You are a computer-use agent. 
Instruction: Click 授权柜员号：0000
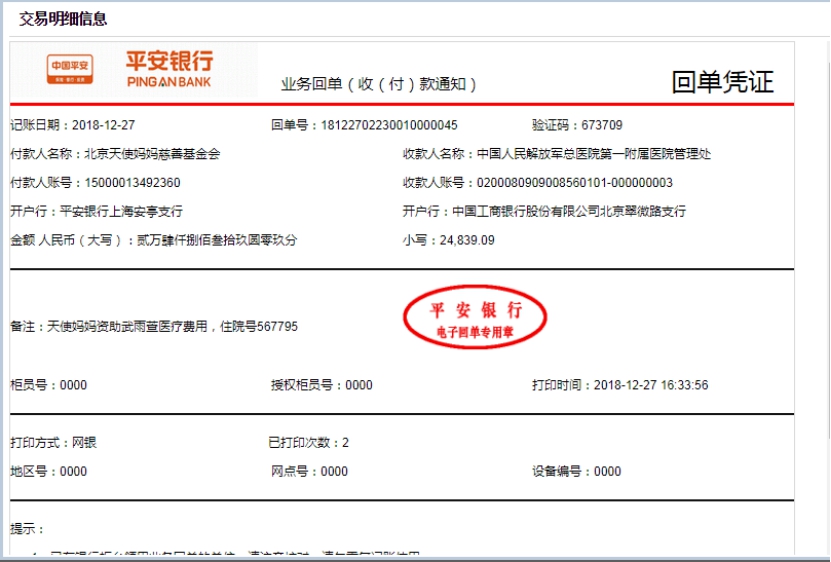pos(322,385)
